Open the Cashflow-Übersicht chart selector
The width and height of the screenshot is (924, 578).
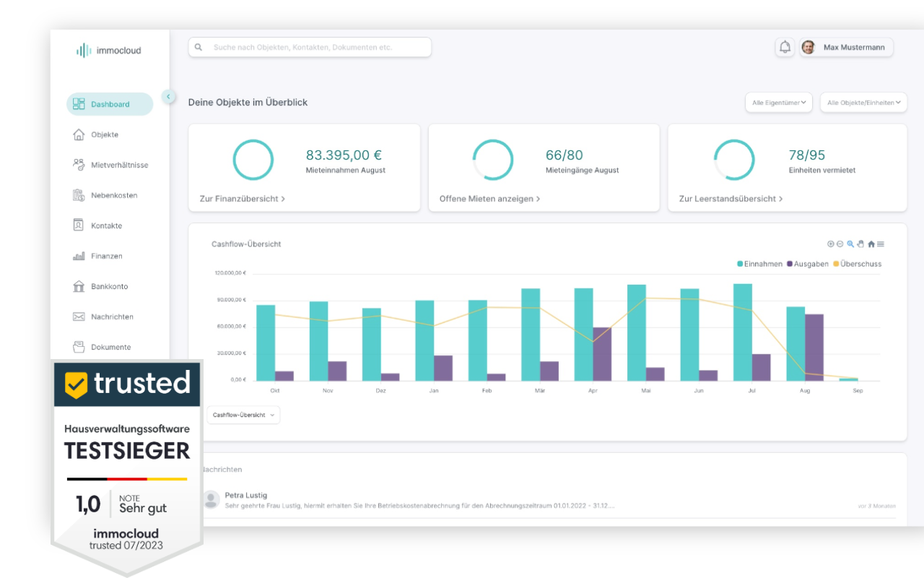pos(243,415)
